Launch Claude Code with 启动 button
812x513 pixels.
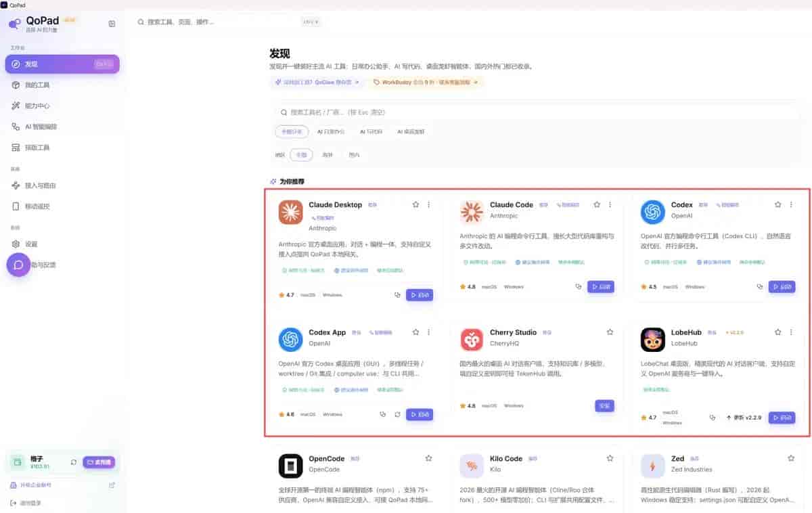click(601, 287)
